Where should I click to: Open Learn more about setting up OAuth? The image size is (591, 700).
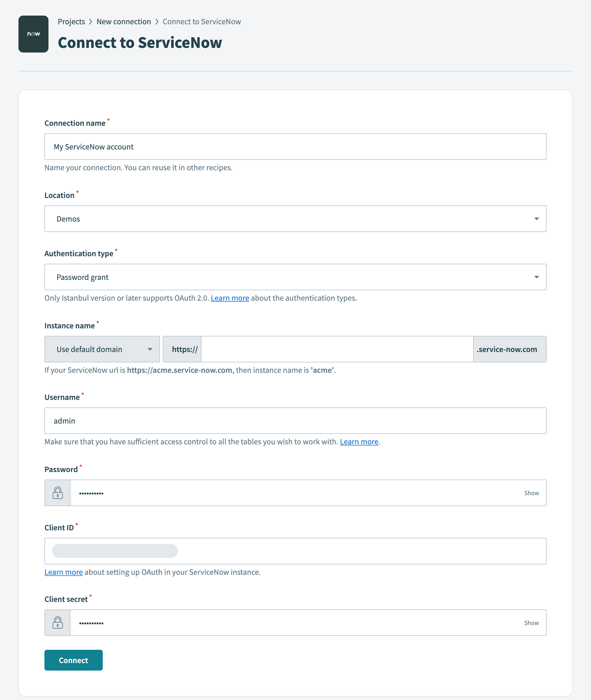tap(63, 572)
